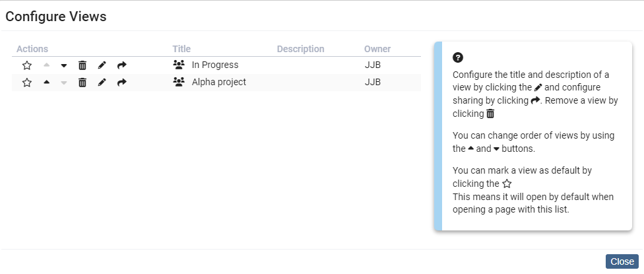644x274 pixels.
Task: Mark In Progress view as default with star
Action: pyautogui.click(x=27, y=65)
